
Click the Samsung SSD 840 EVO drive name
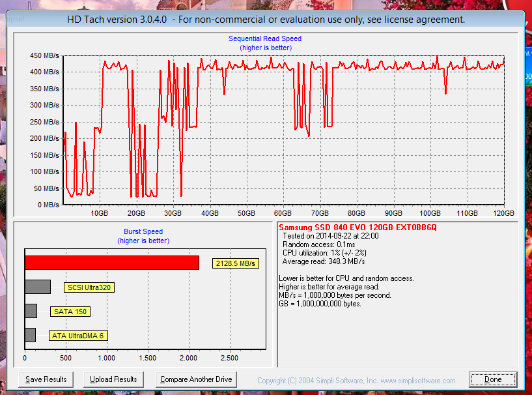pyautogui.click(x=357, y=227)
